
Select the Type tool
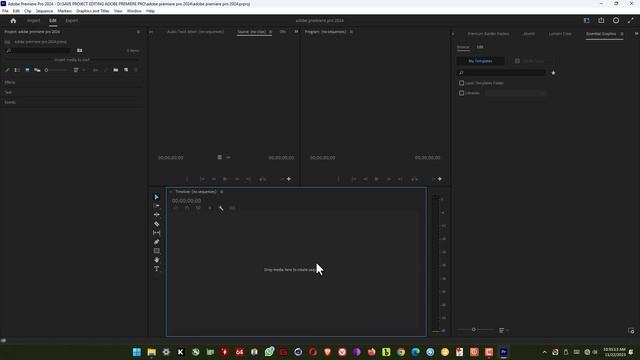(x=156, y=269)
